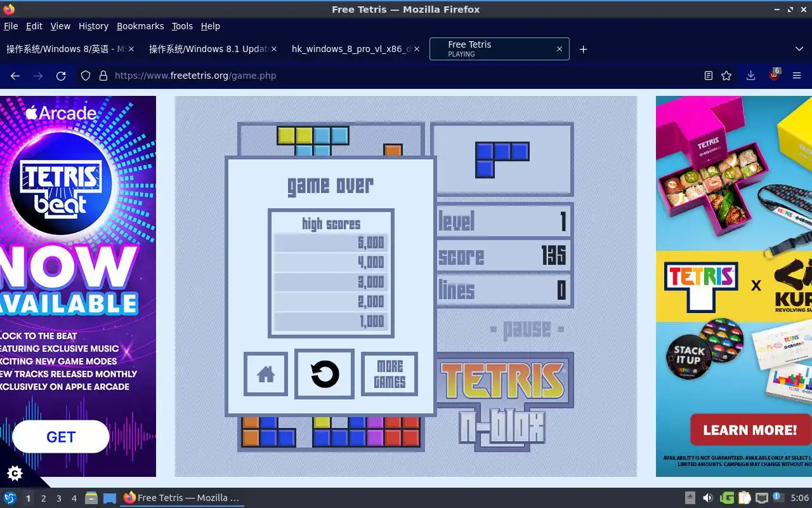This screenshot has height=508, width=812.
Task: Select the Free Tetris Firefox taskbar entry
Action: [182, 498]
